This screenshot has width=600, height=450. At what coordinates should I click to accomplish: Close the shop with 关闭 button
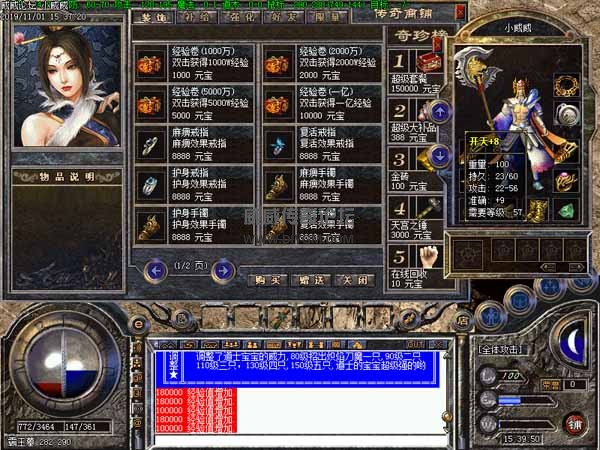[355, 280]
